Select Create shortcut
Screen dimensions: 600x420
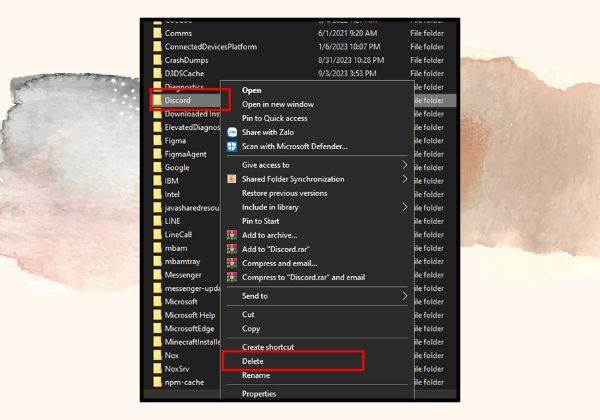coord(268,347)
